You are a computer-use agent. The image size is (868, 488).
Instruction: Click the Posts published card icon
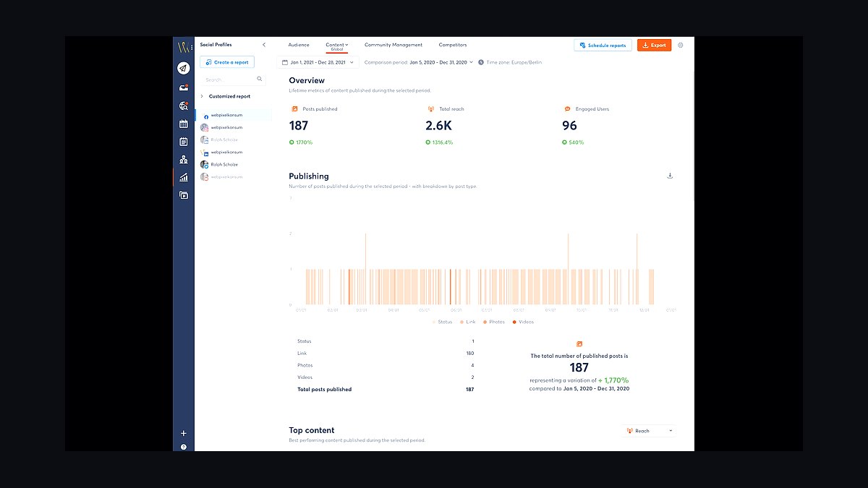tap(294, 109)
